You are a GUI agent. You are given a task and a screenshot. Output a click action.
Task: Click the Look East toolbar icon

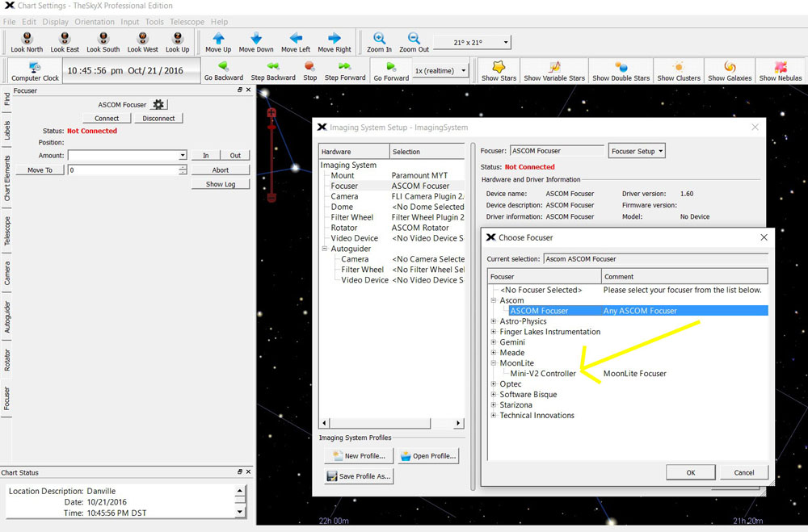65,38
